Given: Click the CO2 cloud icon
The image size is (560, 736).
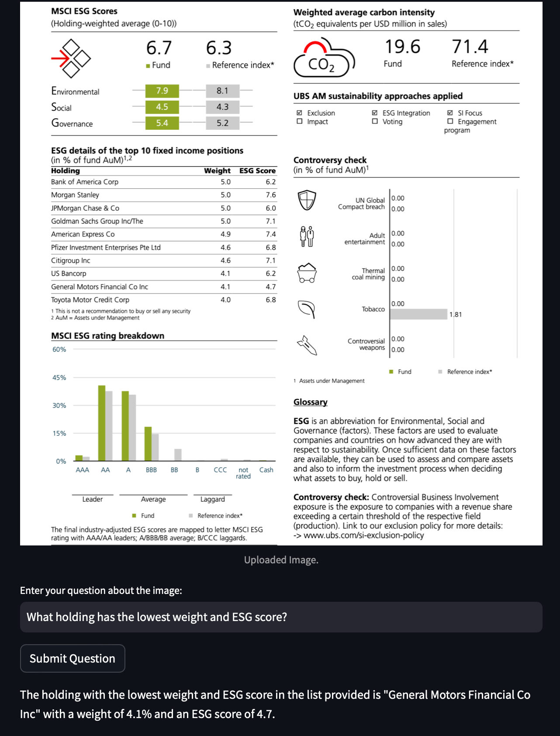Looking at the screenshot, I should click(324, 59).
